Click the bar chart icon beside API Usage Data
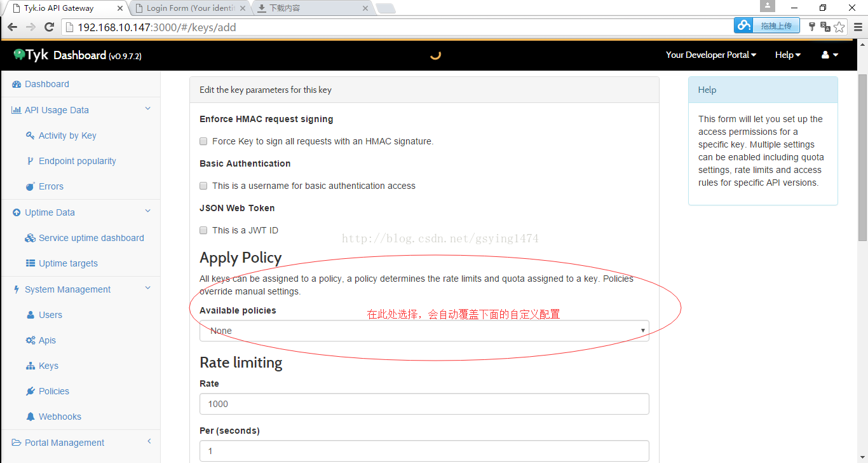Viewport: 868px width, 463px height. pyautogui.click(x=17, y=110)
